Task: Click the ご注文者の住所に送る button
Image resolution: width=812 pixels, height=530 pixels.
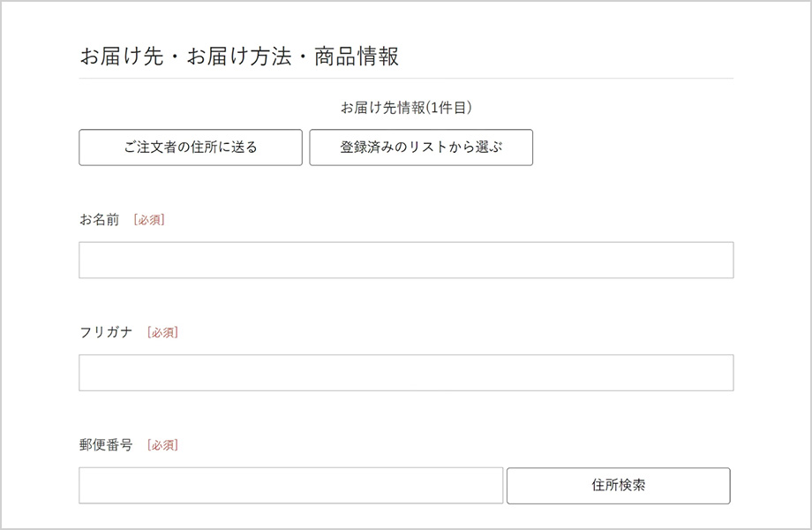Action: point(191,148)
